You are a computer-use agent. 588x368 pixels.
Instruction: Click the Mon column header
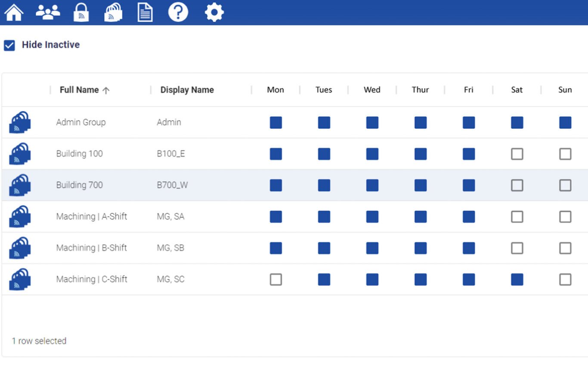[275, 90]
